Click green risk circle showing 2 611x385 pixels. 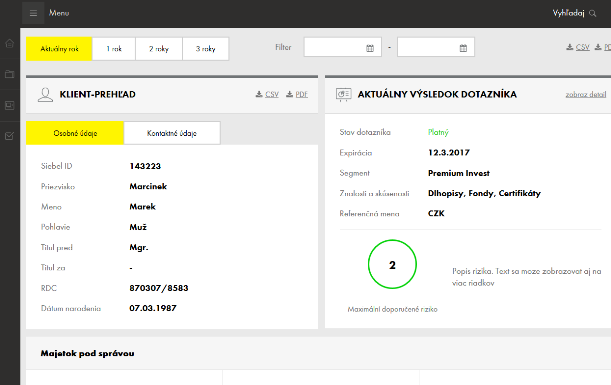[x=392, y=264]
